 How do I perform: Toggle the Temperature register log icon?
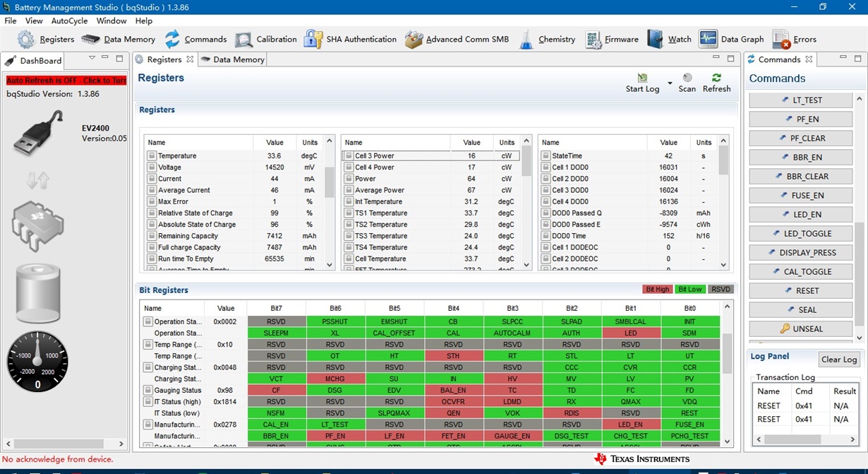point(151,155)
